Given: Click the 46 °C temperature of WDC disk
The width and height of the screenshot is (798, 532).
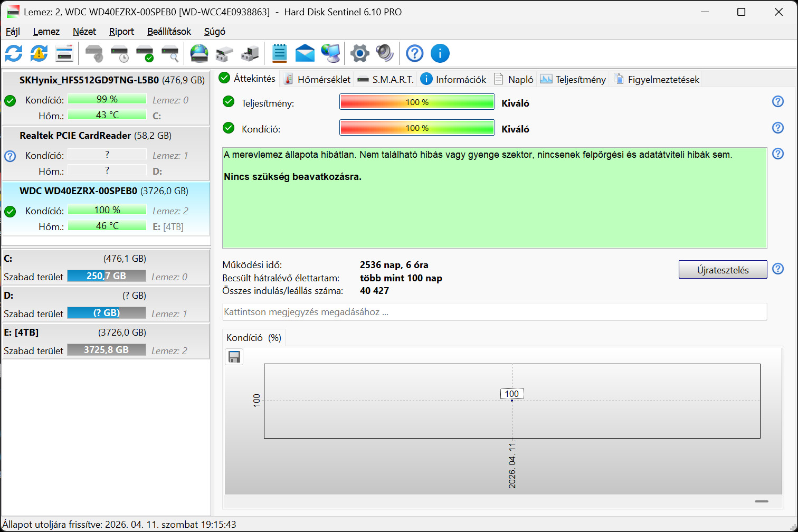Looking at the screenshot, I should pos(107,226).
